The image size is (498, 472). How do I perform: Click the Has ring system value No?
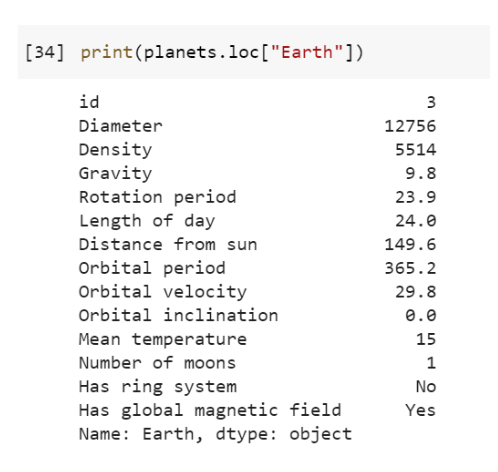[426, 386]
